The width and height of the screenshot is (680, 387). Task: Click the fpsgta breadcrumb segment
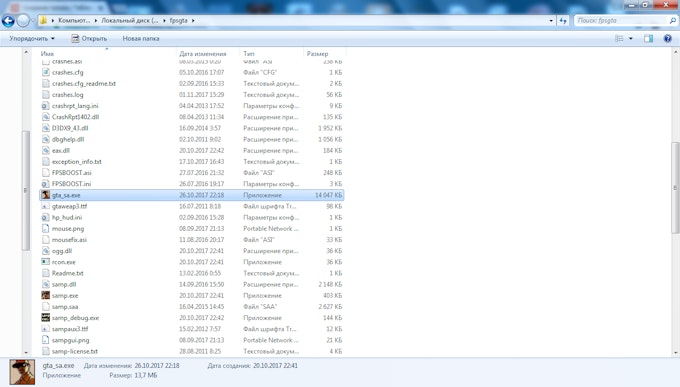pos(179,20)
